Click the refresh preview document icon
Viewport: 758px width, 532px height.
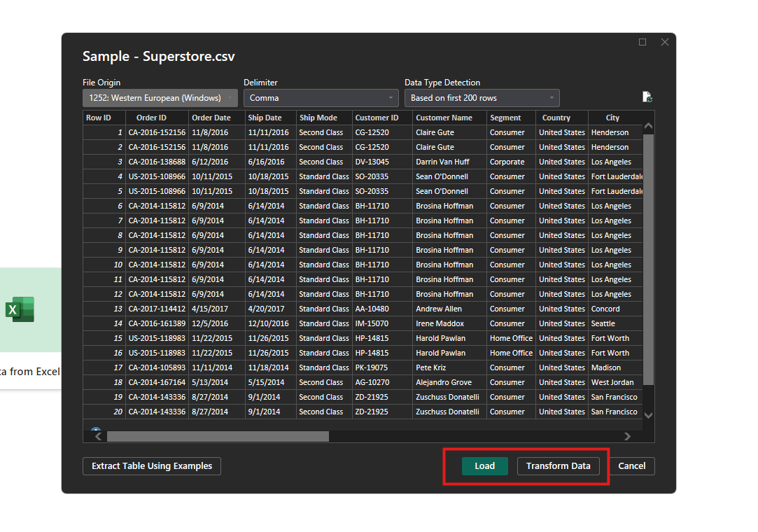[x=647, y=97]
